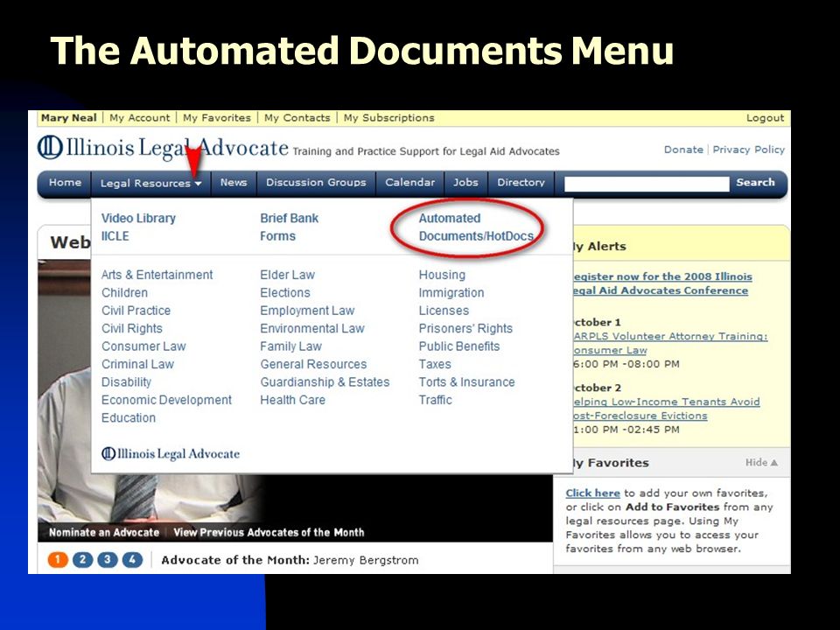Click the Donate link

coord(683,150)
